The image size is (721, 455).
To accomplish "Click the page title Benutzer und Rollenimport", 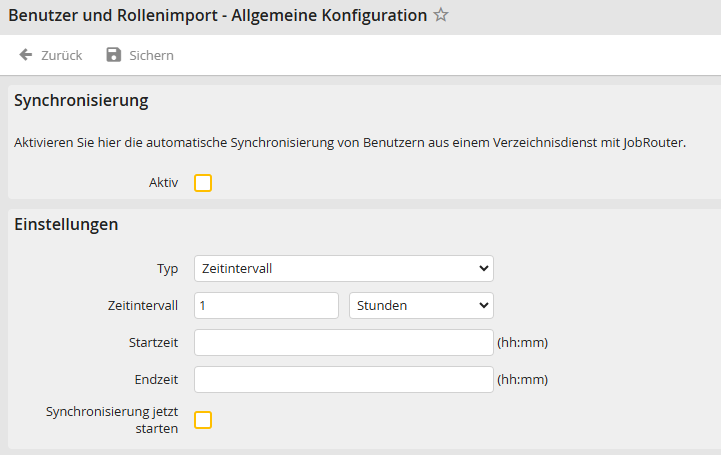I will pos(217,15).
